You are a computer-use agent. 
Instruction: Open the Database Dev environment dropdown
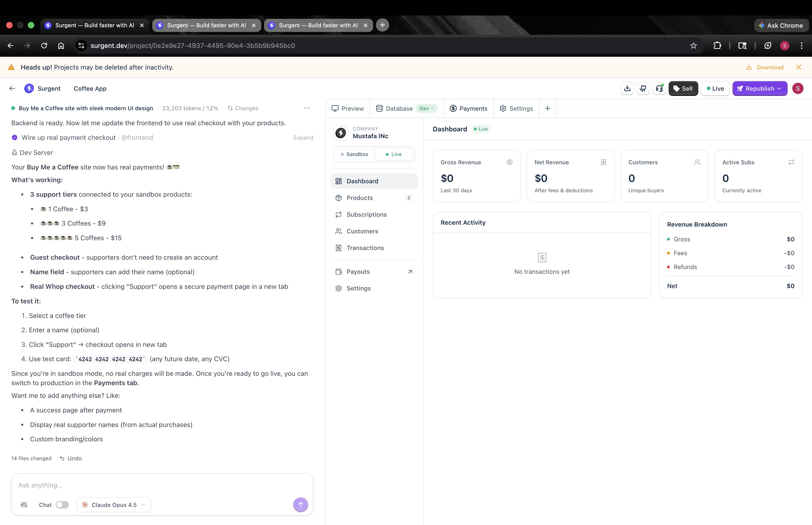[427, 108]
